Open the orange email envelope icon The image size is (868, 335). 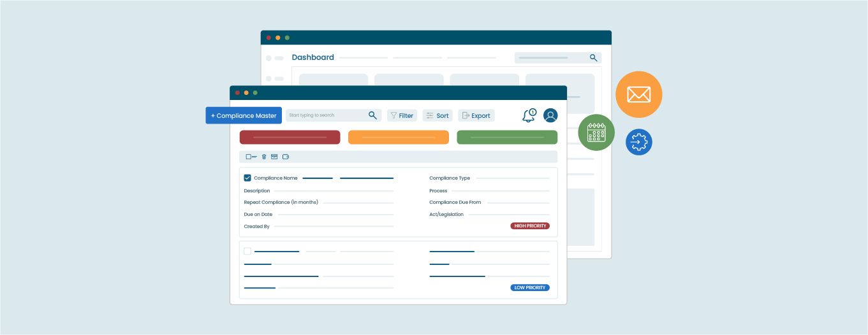pos(638,95)
